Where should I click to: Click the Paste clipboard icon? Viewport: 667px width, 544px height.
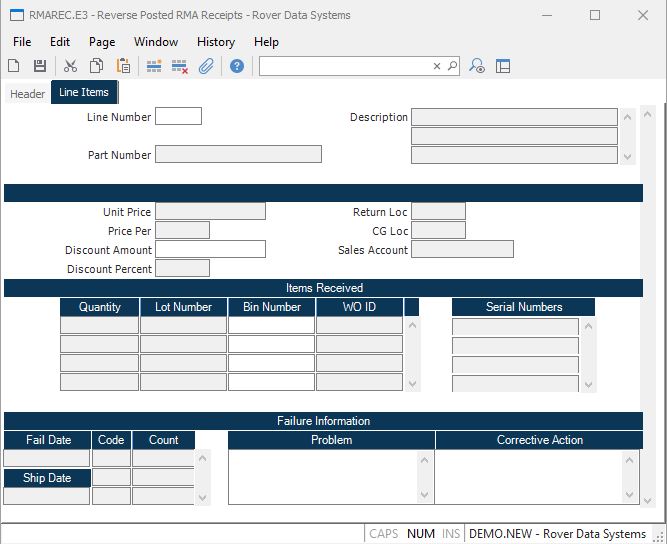(123, 66)
